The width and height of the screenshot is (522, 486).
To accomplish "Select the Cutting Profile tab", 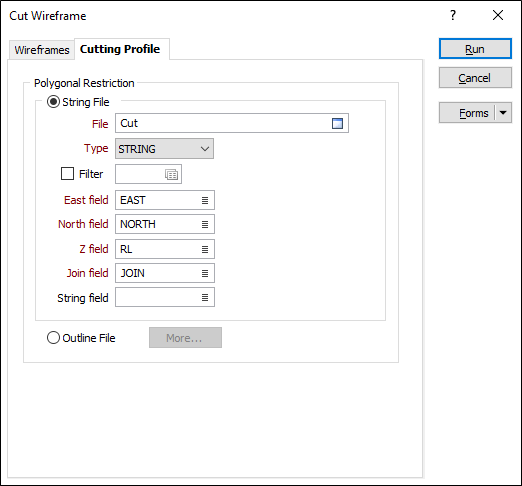I will tap(120, 49).
